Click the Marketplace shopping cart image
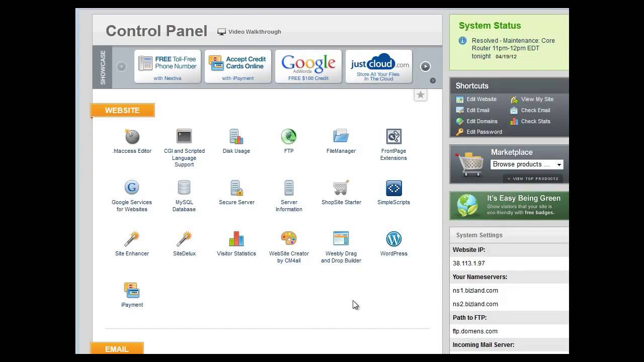This screenshot has height=362, width=644. coord(469,164)
